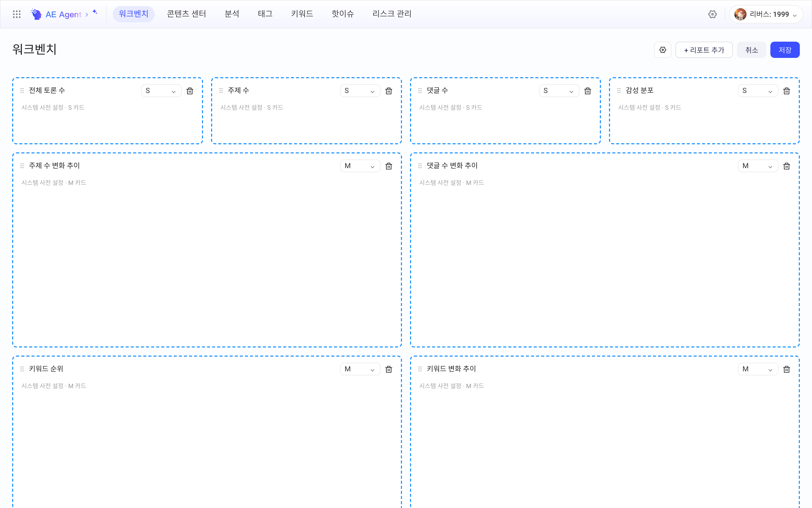812x508 pixels.
Task: Delete the 주제 수 변화 추이 card
Action: point(389,166)
